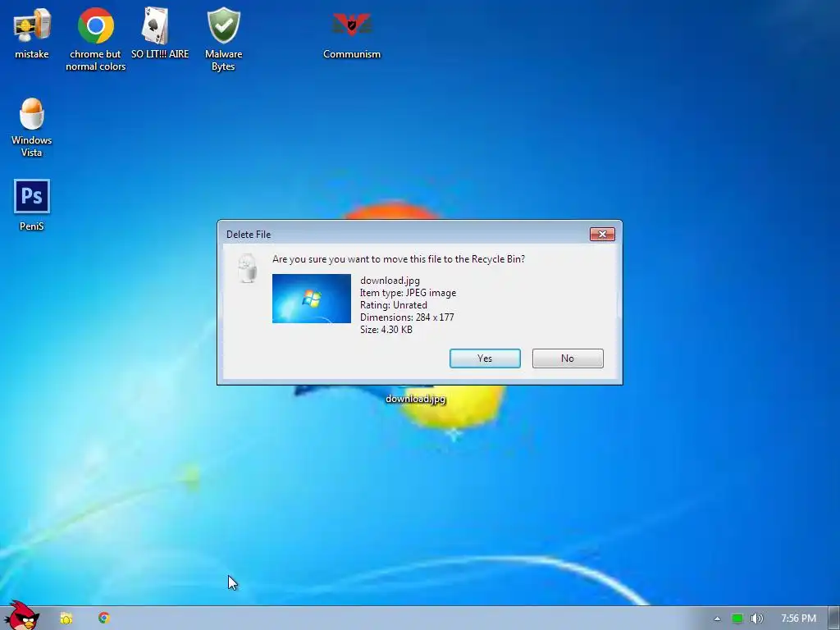
Task: Click the 'Rating: Unrated' line
Action: click(394, 305)
